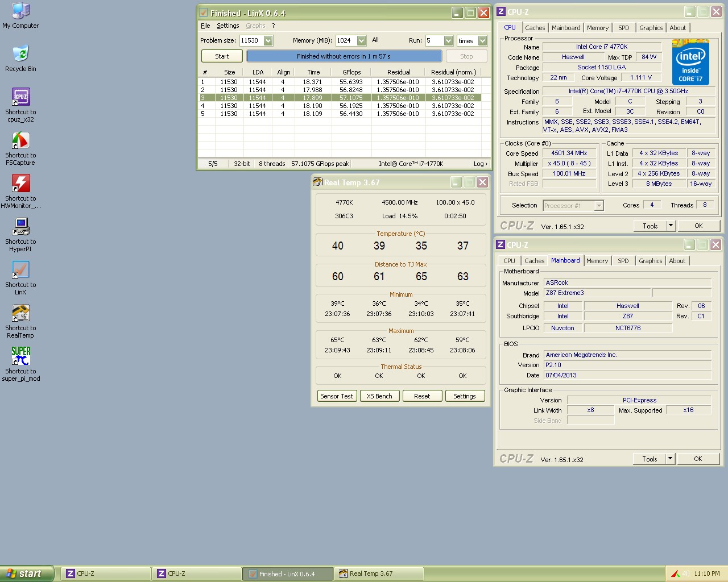Switch to Real Temp 3.67 taskbar button

point(379,573)
